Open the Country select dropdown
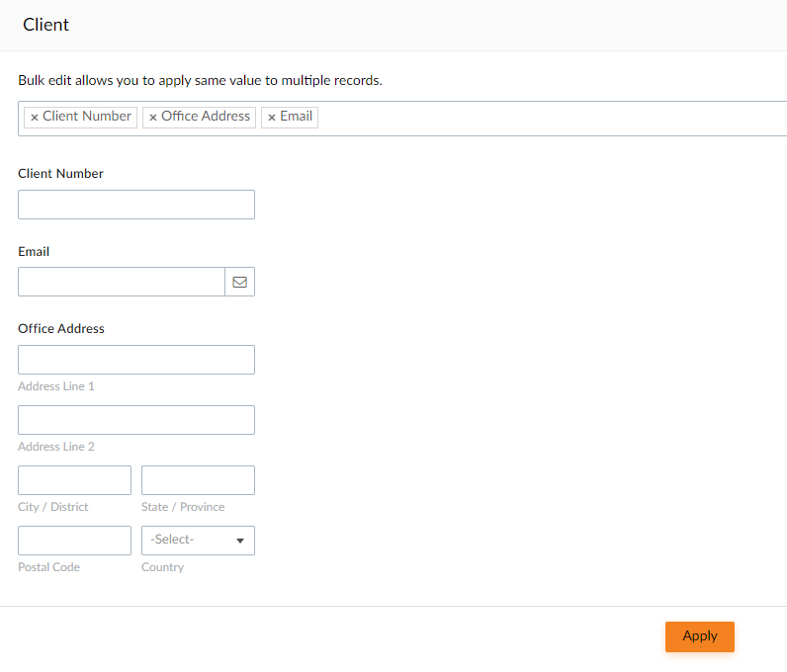The width and height of the screenshot is (787, 672). click(198, 541)
